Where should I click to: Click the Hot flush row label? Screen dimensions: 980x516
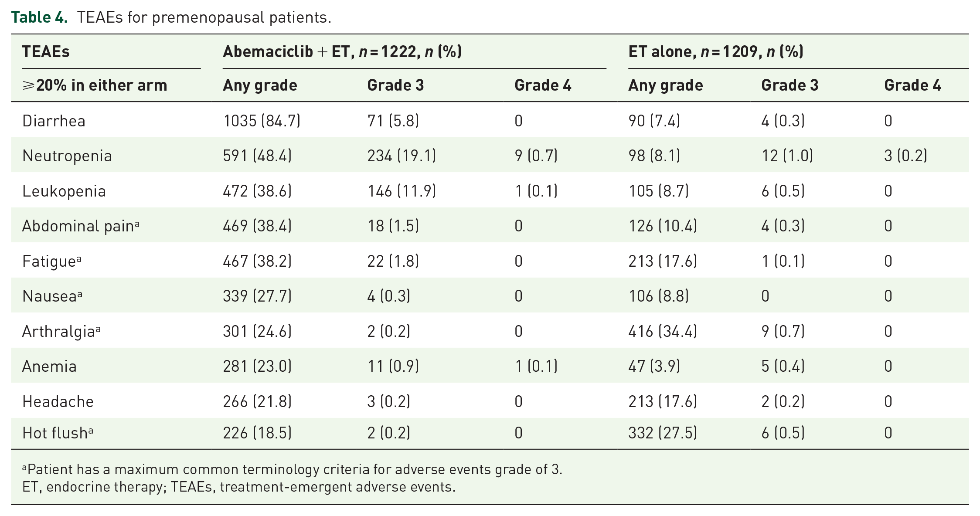click(x=58, y=433)
